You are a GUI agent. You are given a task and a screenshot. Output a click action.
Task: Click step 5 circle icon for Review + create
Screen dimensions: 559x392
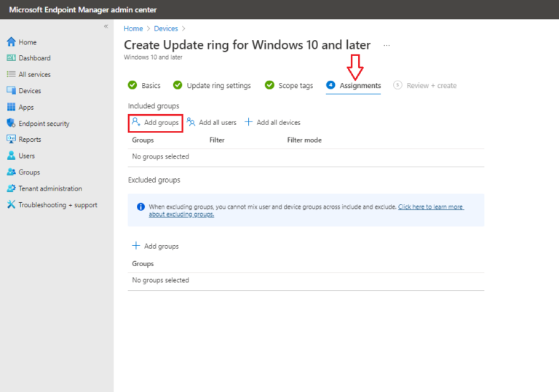(x=397, y=85)
